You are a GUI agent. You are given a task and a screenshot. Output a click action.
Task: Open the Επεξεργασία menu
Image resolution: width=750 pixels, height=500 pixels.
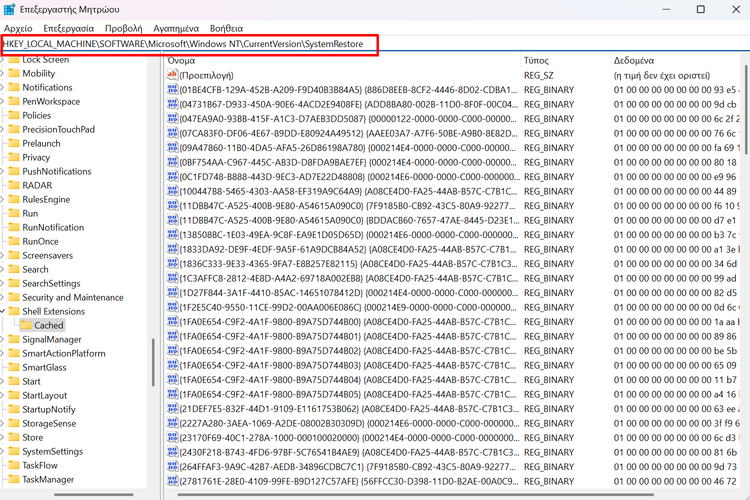tap(68, 28)
